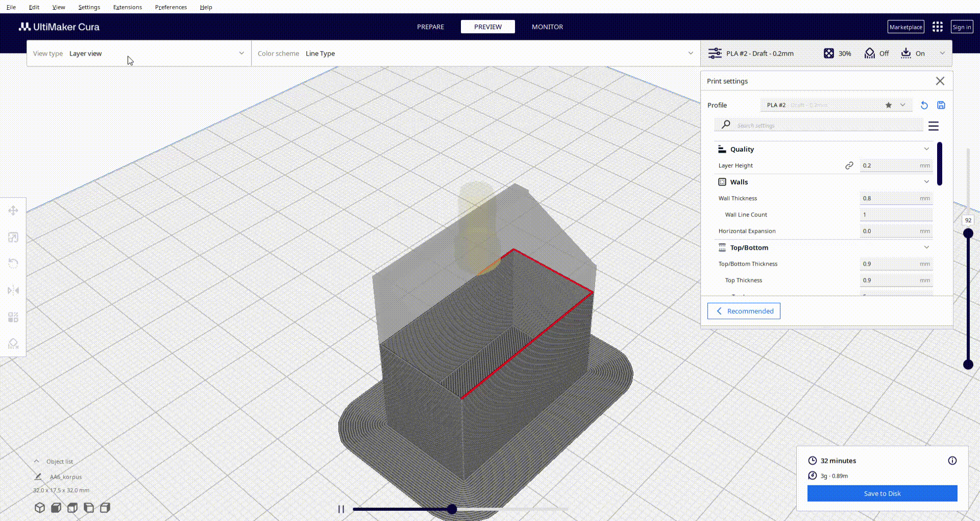This screenshot has width=980, height=521.
Task: Select the Move tool
Action: pos(13,210)
